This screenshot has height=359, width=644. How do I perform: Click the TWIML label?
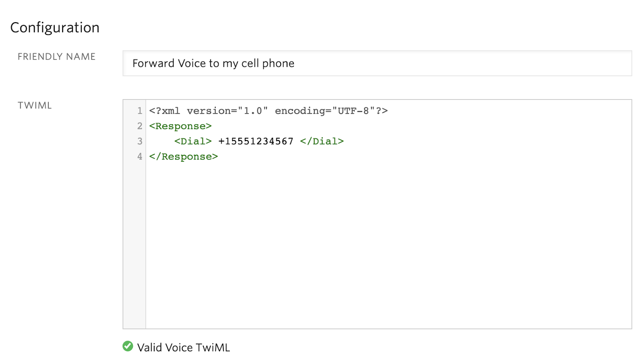click(x=35, y=106)
